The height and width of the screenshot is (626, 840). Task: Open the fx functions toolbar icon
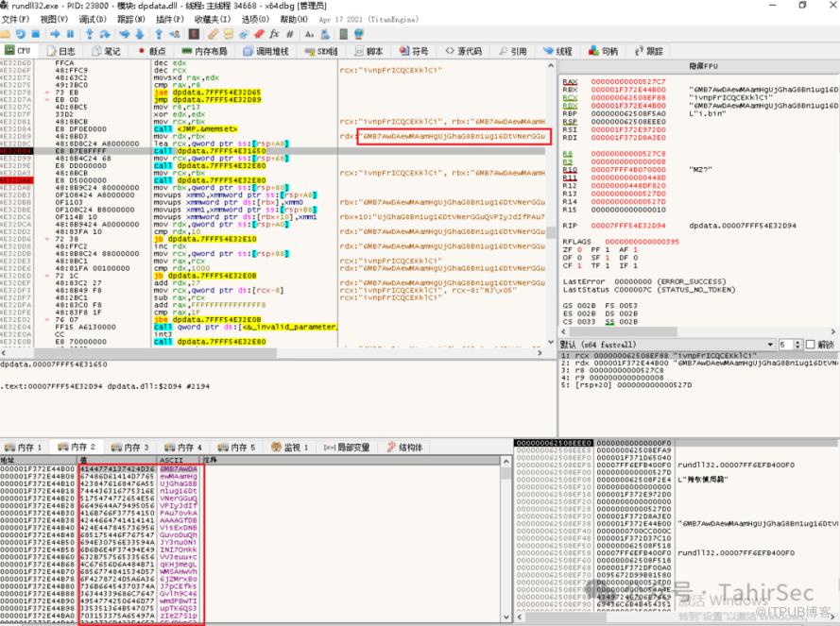coord(274,33)
